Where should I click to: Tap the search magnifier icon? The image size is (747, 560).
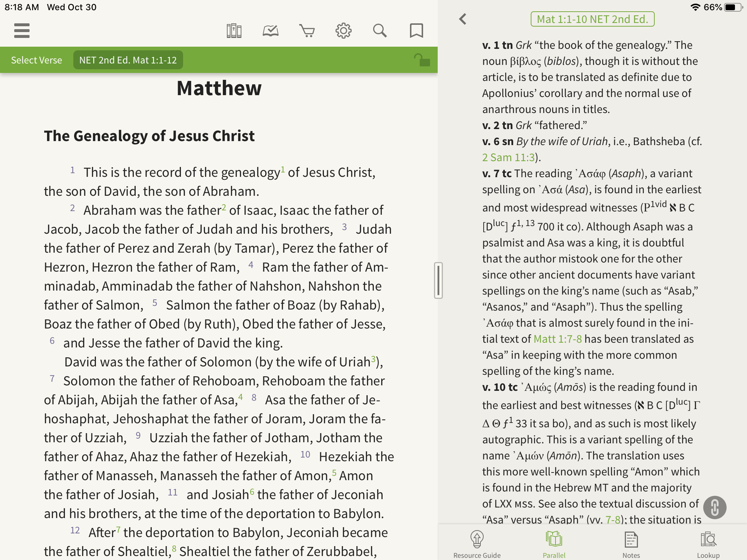coord(380,31)
